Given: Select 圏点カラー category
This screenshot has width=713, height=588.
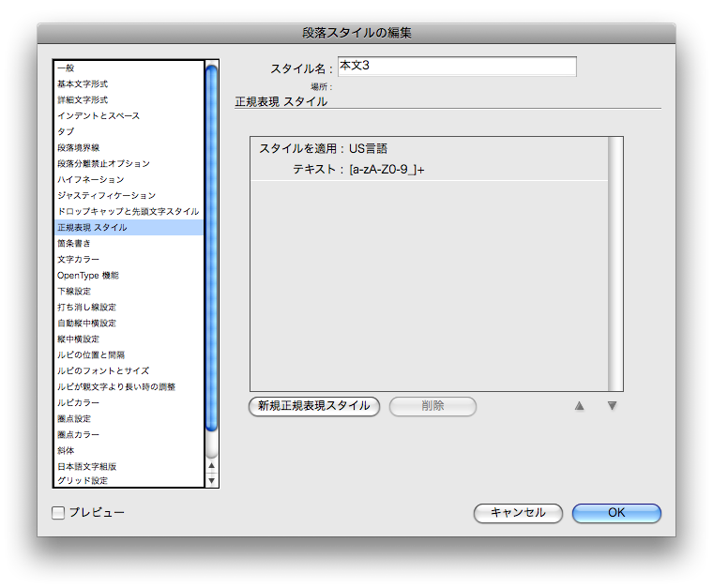Looking at the screenshot, I should (129, 435).
